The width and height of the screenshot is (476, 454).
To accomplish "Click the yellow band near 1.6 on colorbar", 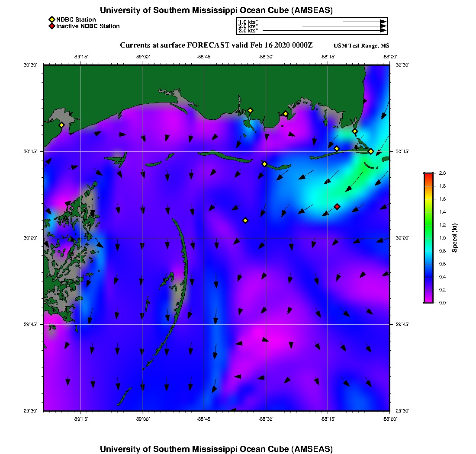I will (x=429, y=200).
